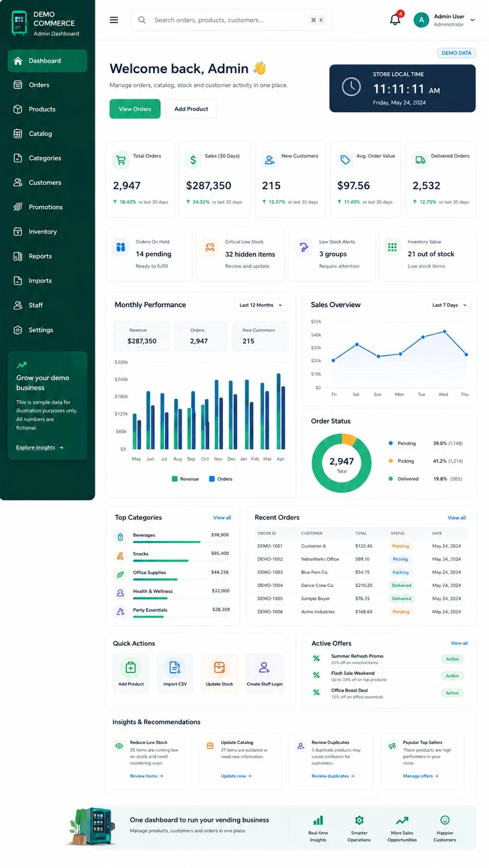The image size is (489, 868).
Task: Click the Beverages category icon
Action: 120,537
